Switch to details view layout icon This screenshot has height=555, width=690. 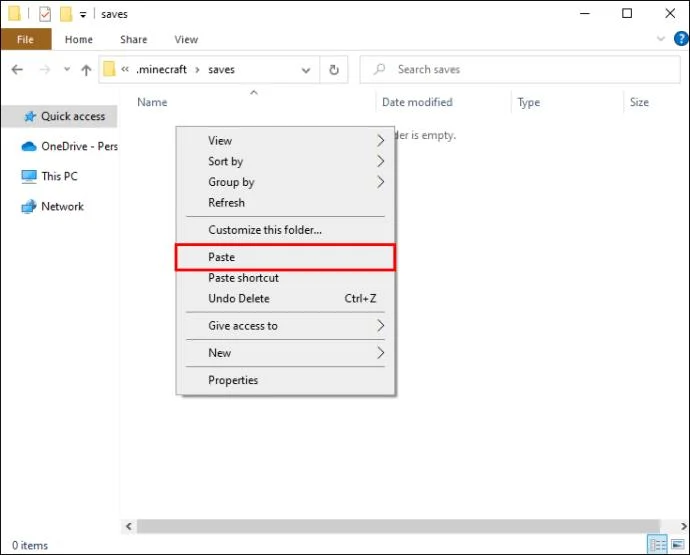tap(657, 545)
